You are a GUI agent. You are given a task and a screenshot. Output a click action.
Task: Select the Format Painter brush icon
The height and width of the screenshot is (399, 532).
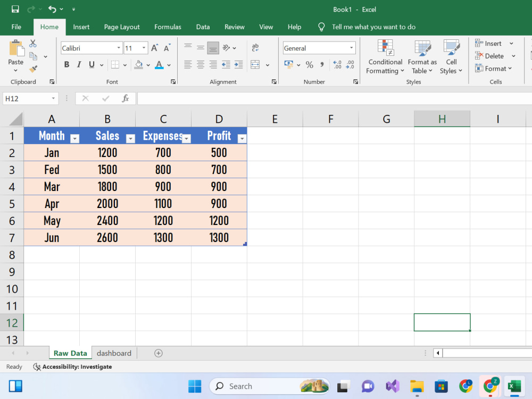point(33,69)
